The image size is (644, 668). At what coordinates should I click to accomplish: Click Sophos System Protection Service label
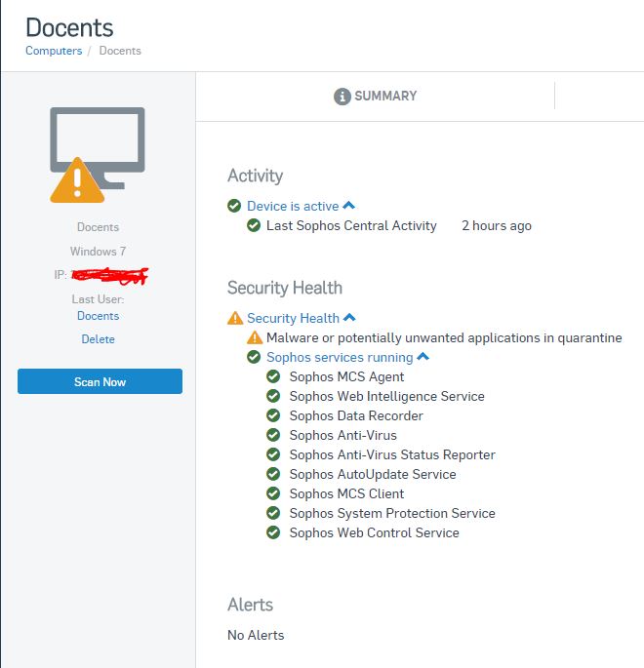point(392,513)
